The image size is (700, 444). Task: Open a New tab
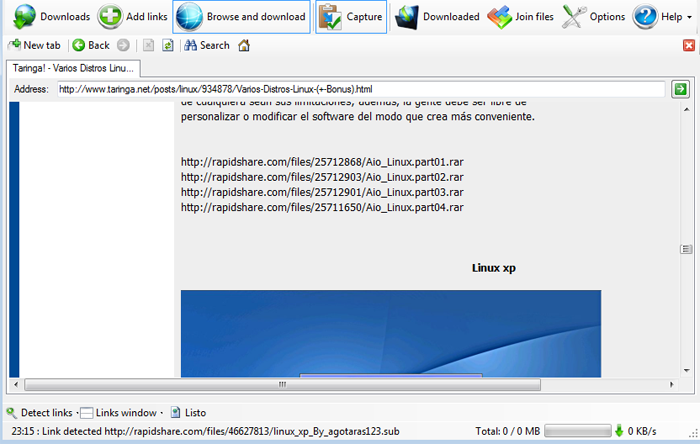tap(34, 45)
